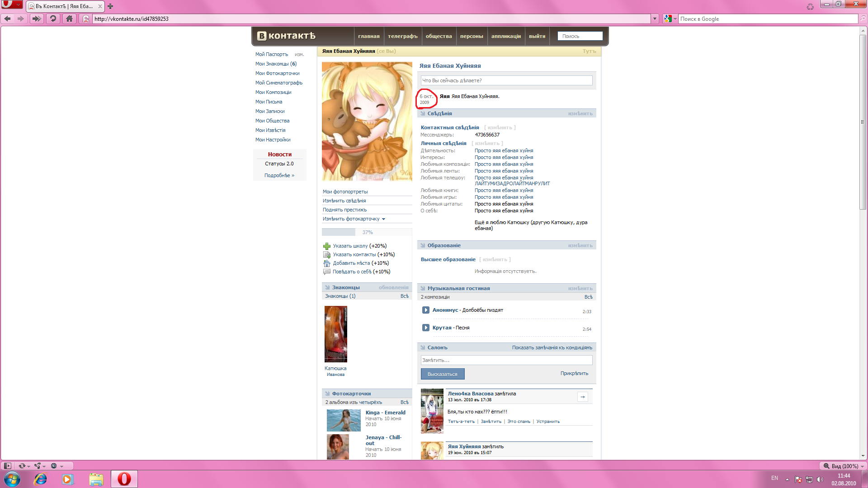Focus the Google search field
Viewport: 868px width, 488px height.
click(x=768, y=19)
